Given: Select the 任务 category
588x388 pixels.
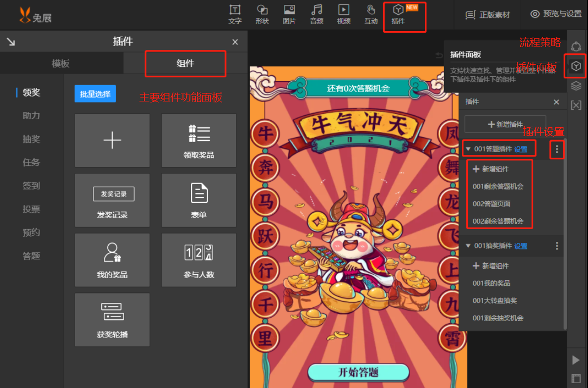Looking at the screenshot, I should pyautogui.click(x=31, y=162).
